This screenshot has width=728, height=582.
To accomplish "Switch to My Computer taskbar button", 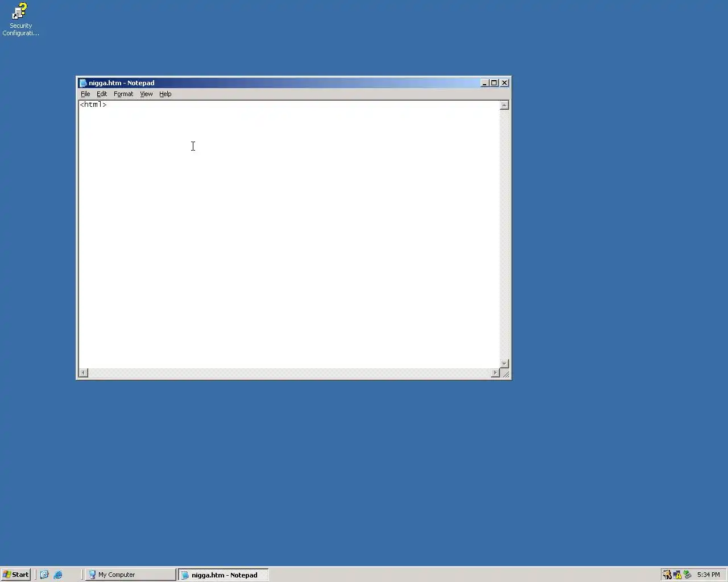I will pos(131,575).
